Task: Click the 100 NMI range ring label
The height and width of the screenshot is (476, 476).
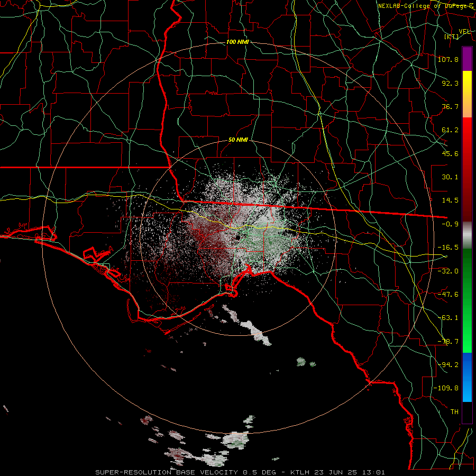Action: coord(237,42)
